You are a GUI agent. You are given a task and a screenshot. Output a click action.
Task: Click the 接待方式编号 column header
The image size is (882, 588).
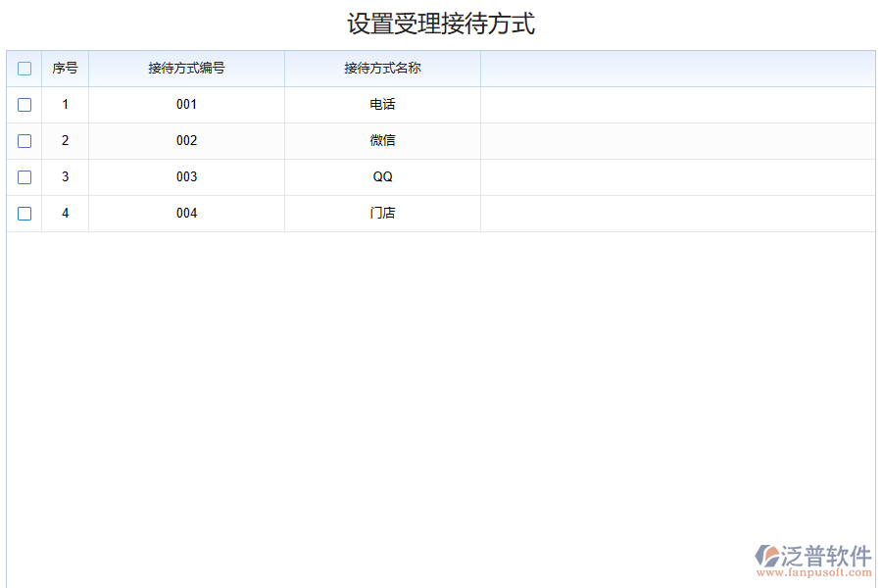pos(186,69)
